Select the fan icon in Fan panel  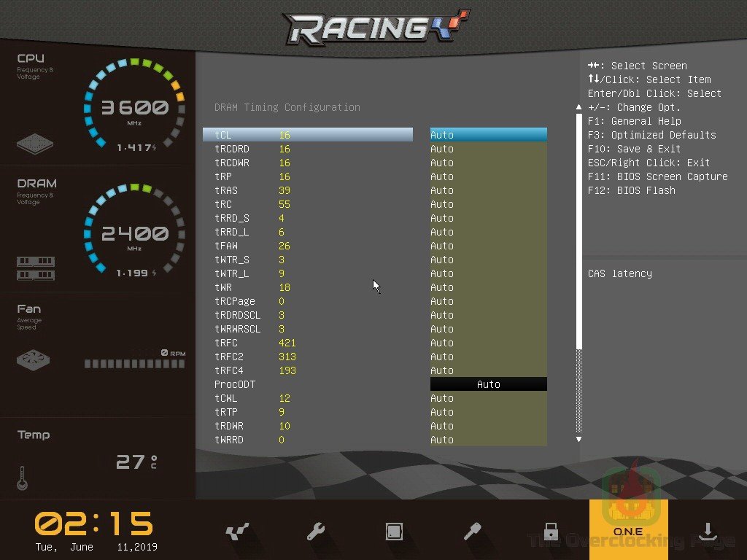coord(32,359)
